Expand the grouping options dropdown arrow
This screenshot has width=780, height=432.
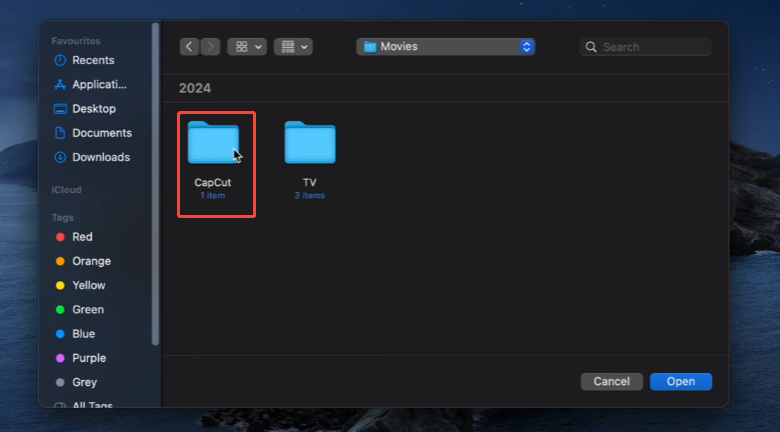coord(304,47)
